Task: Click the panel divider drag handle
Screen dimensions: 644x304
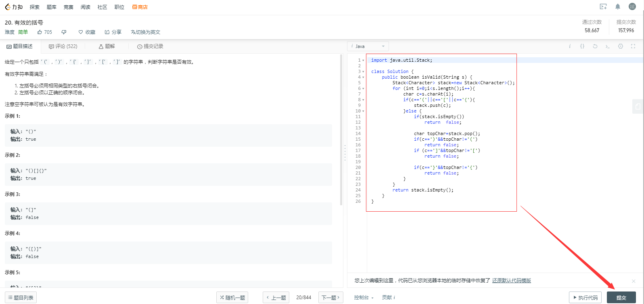Action: [345, 153]
